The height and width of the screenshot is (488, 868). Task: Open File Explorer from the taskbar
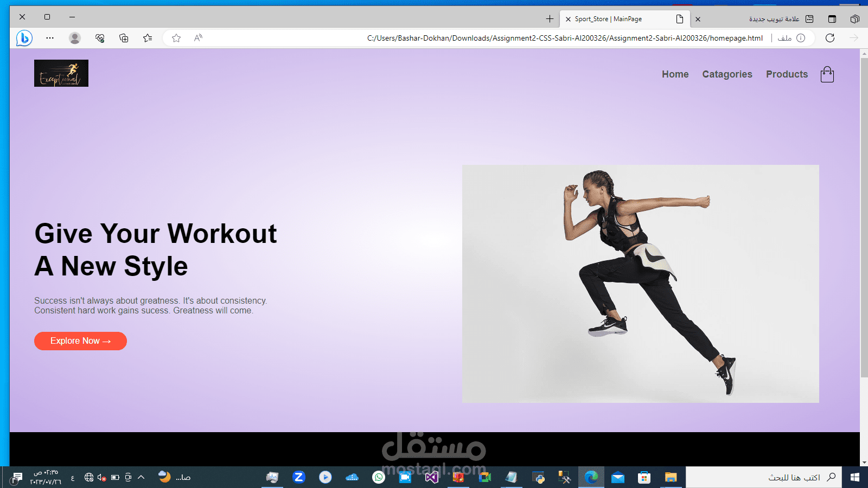[x=671, y=477]
